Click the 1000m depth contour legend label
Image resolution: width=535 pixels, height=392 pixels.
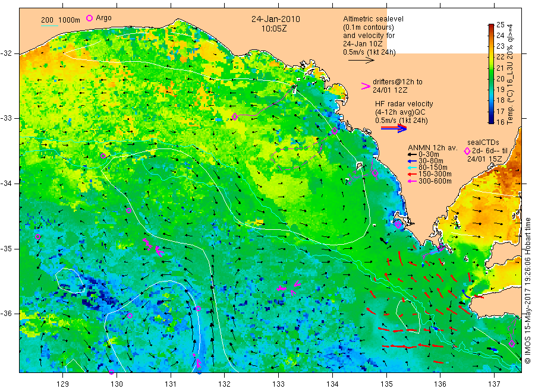[x=70, y=20]
